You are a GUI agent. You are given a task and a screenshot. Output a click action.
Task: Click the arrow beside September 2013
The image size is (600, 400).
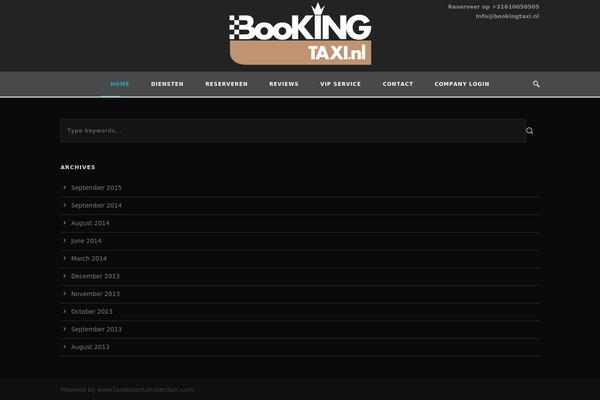click(x=65, y=329)
